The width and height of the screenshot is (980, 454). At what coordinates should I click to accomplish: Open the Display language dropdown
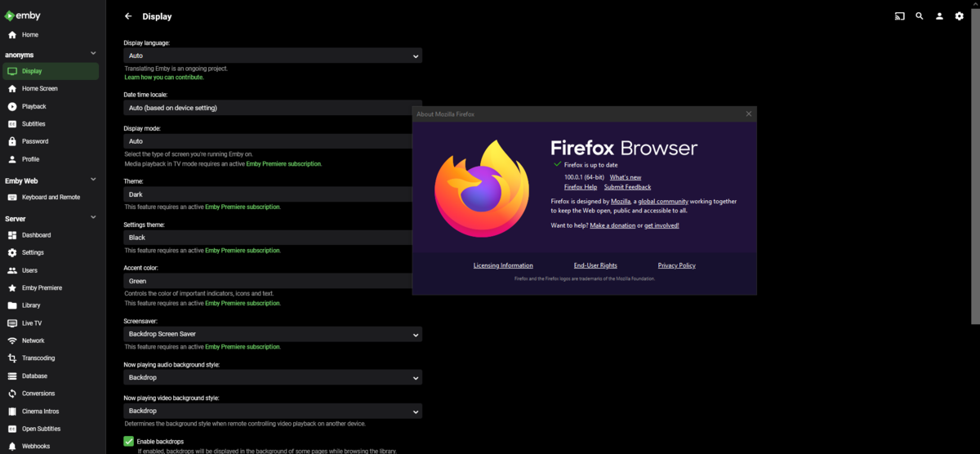coord(273,56)
